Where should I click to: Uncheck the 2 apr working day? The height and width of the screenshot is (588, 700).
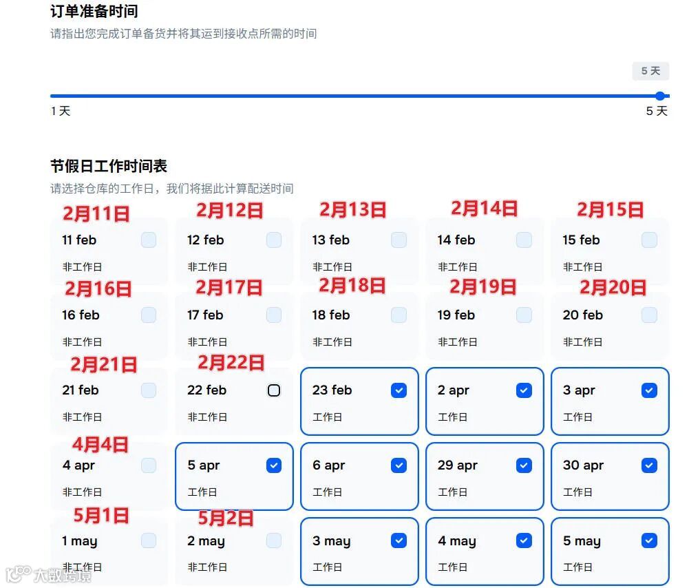[524, 390]
